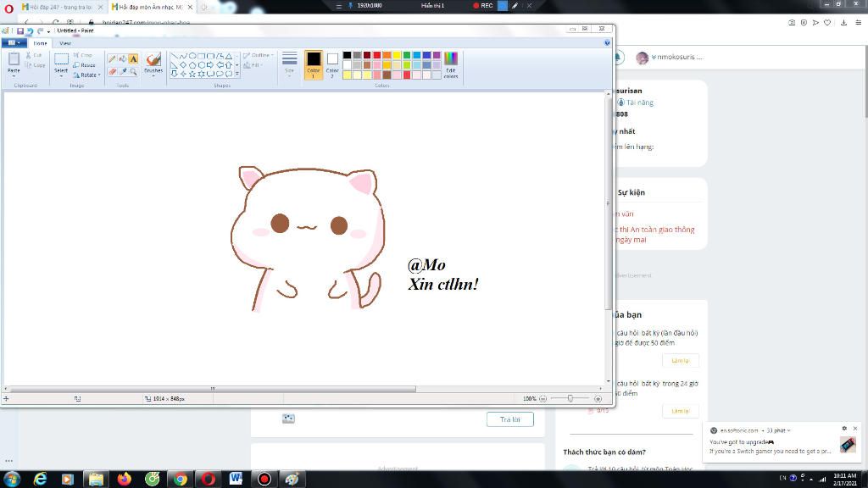This screenshot has height=488, width=868.
Task: Open Opera's easy setup menu icon
Action: point(858,23)
